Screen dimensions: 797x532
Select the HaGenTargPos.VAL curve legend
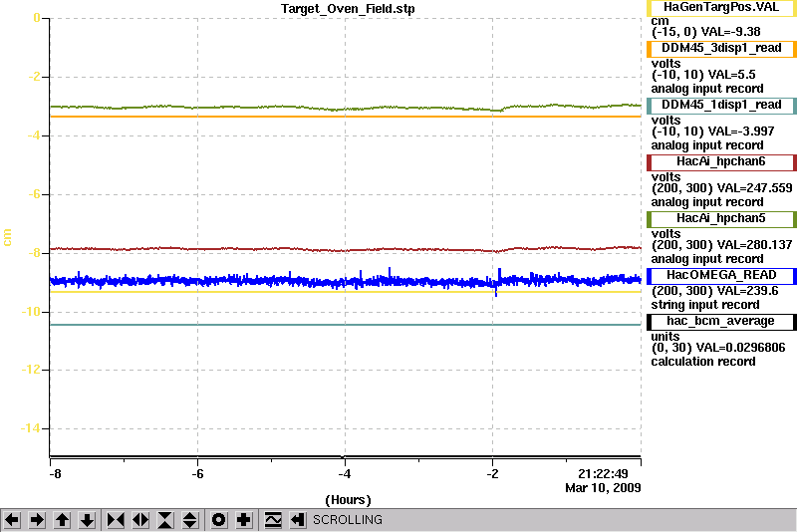(x=721, y=8)
